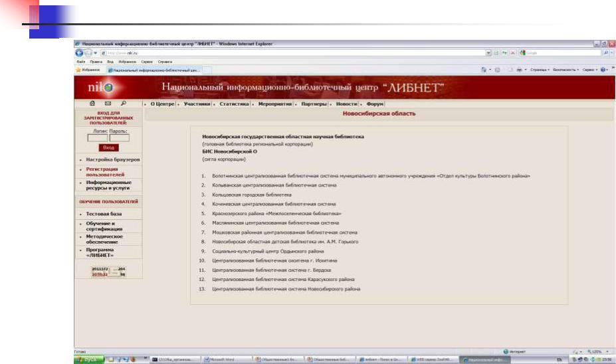
Task: Expand the Страница dropdown menu
Action: [540, 70]
